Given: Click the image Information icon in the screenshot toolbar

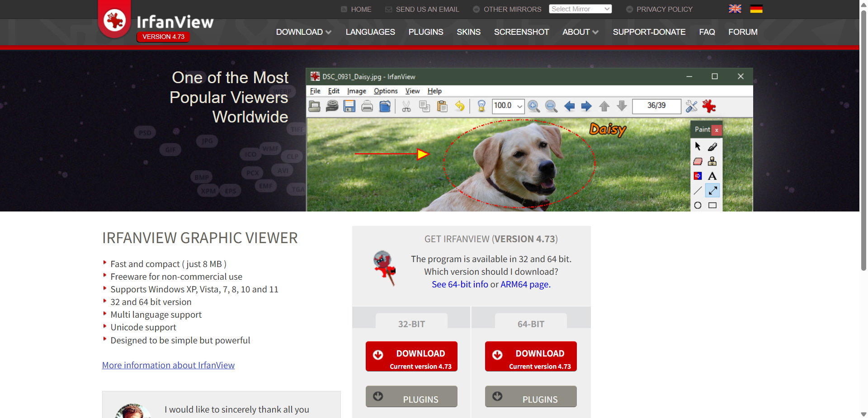Looking at the screenshot, I should point(481,106).
